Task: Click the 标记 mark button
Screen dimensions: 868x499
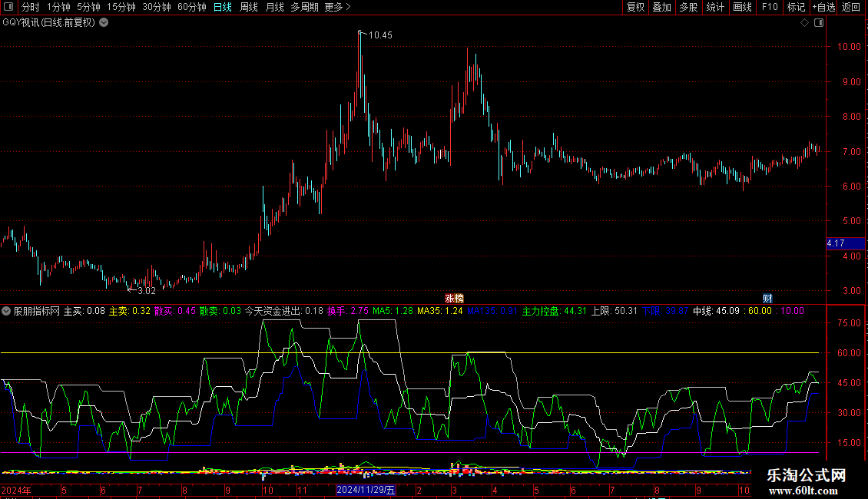Action: click(x=796, y=7)
